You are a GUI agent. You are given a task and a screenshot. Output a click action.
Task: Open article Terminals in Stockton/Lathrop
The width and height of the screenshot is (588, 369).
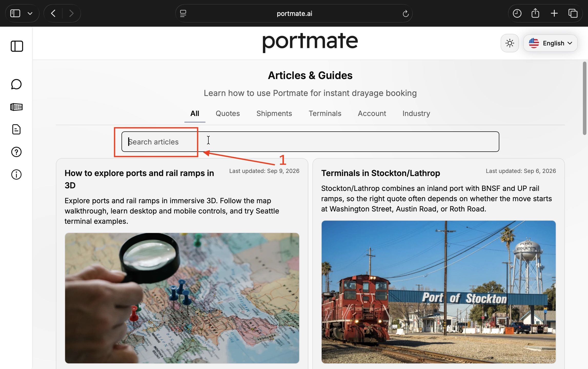coord(380,173)
